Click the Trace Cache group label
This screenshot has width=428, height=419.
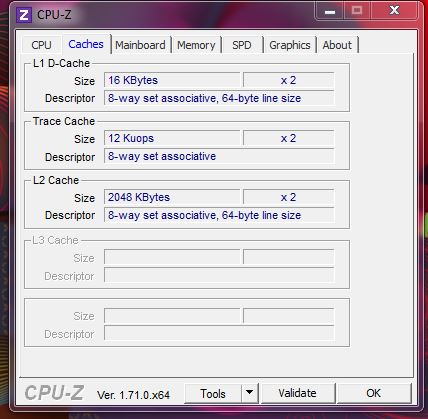pos(64,121)
